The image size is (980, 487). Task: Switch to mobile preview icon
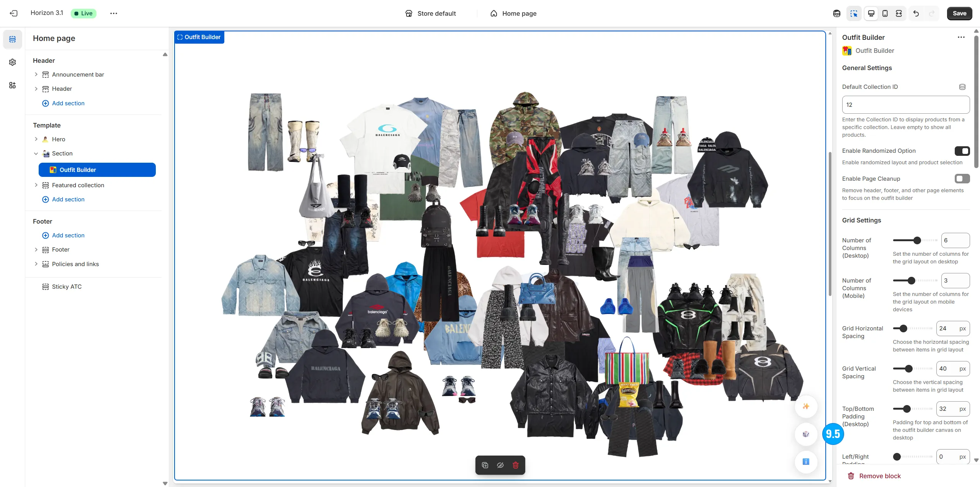(885, 13)
